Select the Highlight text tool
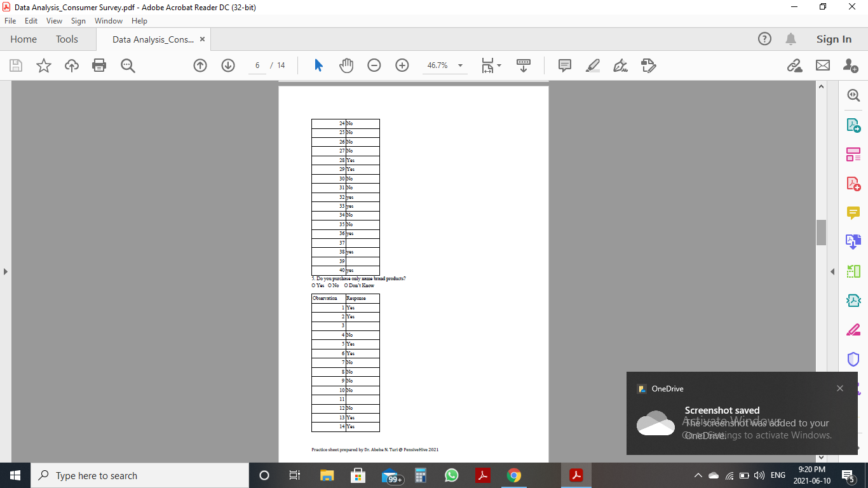Image resolution: width=868 pixels, height=488 pixels. 592,65
